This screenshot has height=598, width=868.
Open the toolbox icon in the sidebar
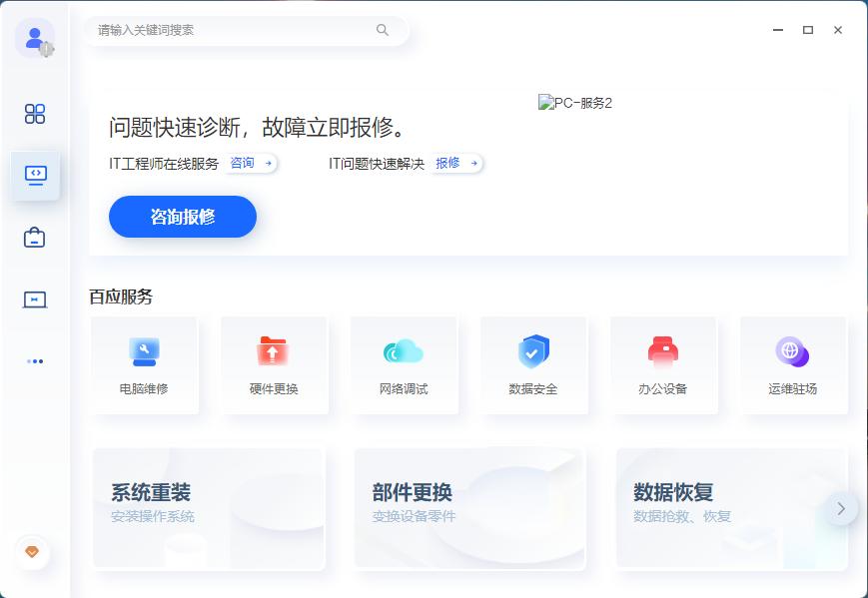click(35, 238)
